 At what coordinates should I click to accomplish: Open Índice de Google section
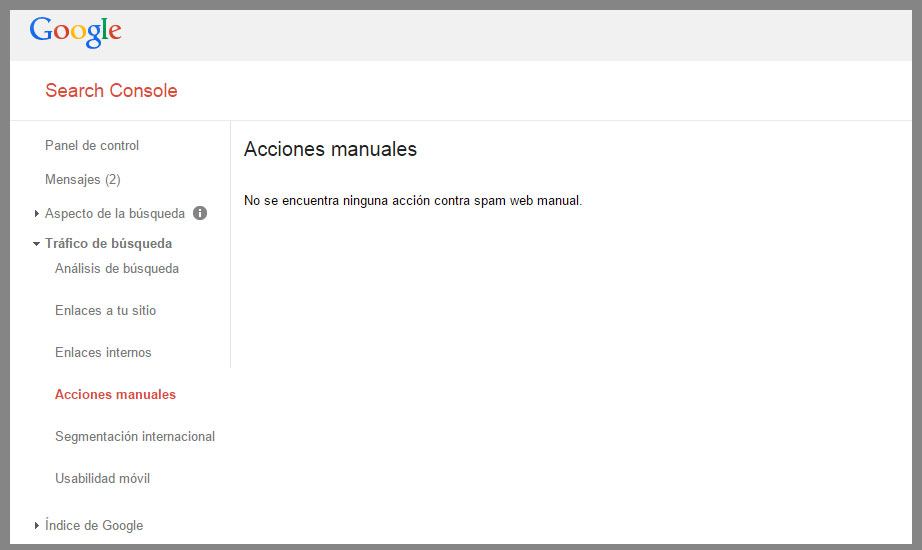(93, 525)
